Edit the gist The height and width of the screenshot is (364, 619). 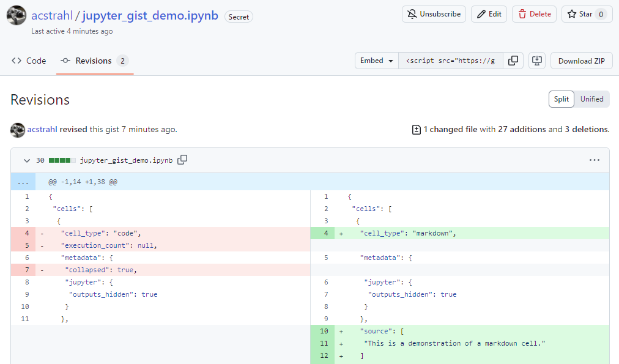(x=489, y=14)
